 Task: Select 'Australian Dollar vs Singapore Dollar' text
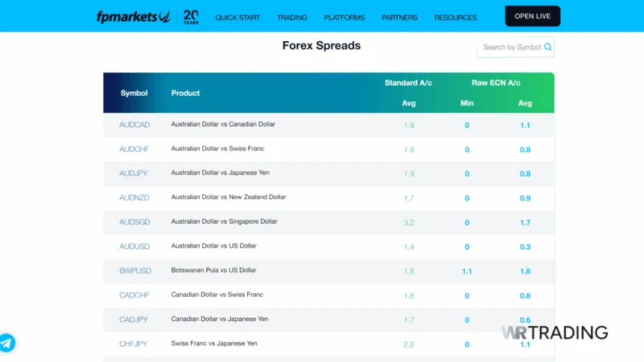[x=224, y=221]
